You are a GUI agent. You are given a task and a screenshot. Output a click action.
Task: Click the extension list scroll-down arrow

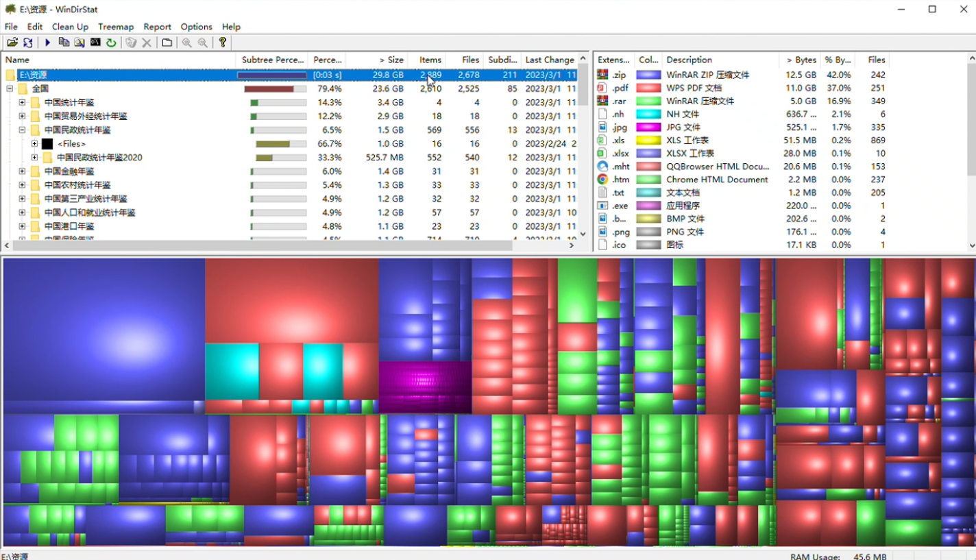(x=971, y=245)
